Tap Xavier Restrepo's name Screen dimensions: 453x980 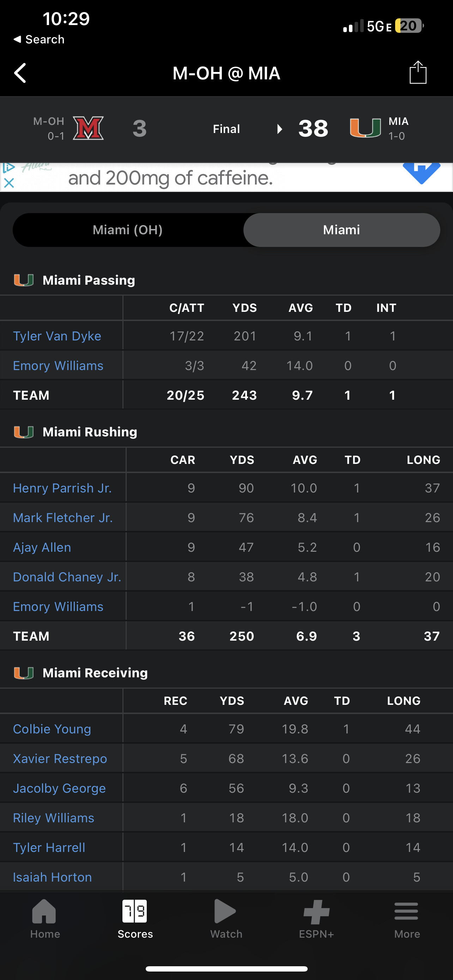tap(60, 758)
